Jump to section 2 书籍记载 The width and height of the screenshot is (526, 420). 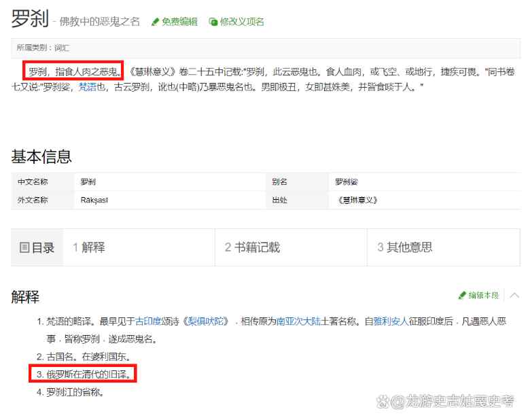click(x=252, y=247)
